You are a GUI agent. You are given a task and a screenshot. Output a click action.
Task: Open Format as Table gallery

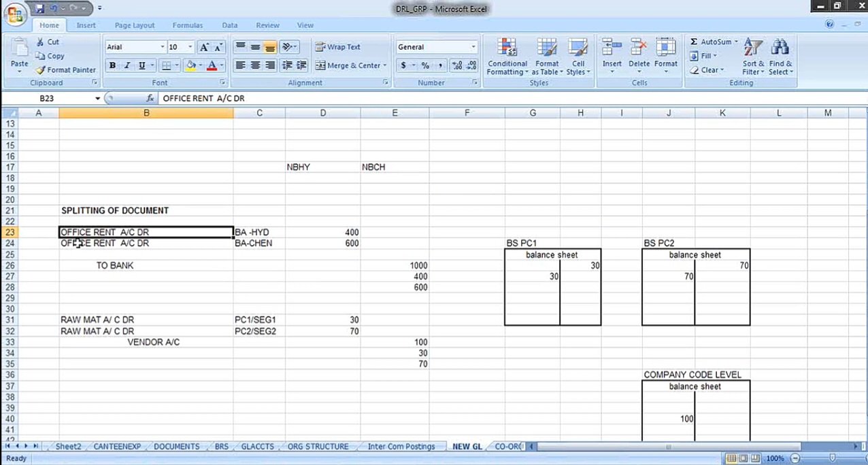(x=546, y=57)
